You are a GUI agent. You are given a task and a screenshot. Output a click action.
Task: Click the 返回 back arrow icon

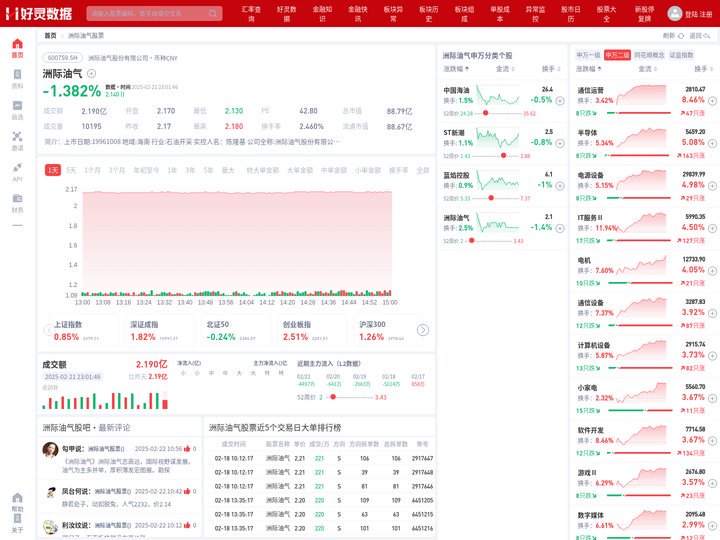[707, 36]
